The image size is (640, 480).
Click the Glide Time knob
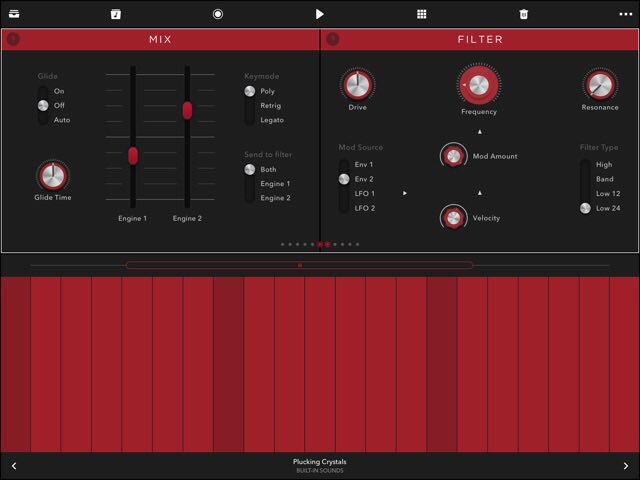53,176
